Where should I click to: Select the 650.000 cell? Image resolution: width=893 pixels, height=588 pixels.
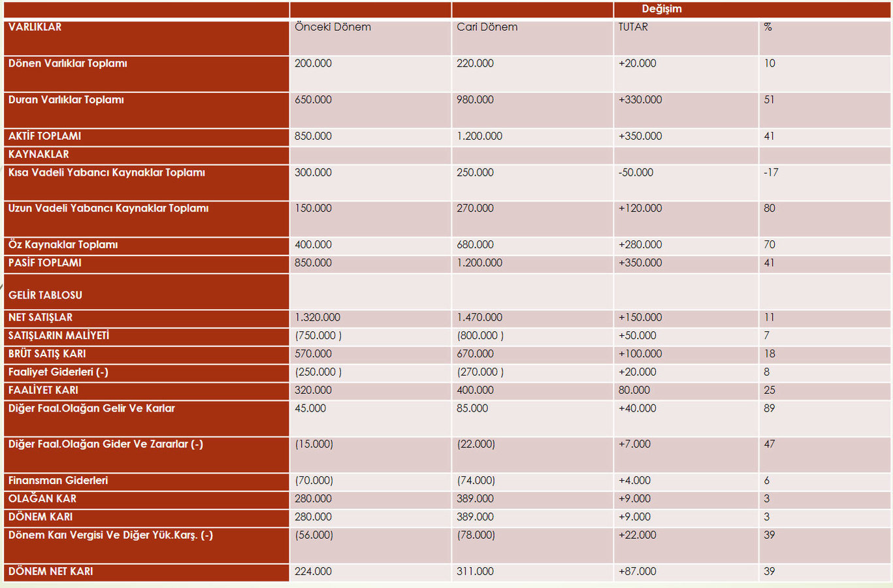pyautogui.click(x=313, y=100)
